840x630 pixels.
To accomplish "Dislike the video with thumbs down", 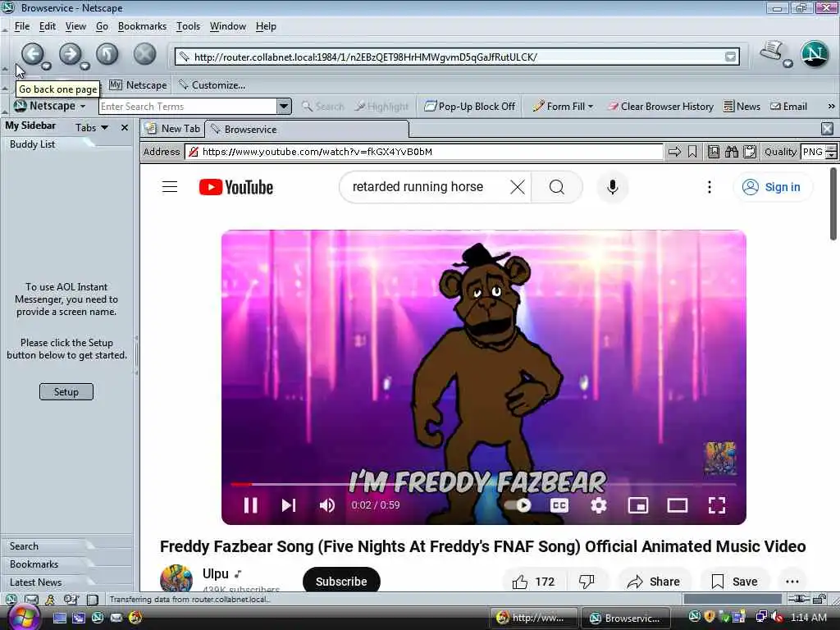I will click(x=587, y=582).
